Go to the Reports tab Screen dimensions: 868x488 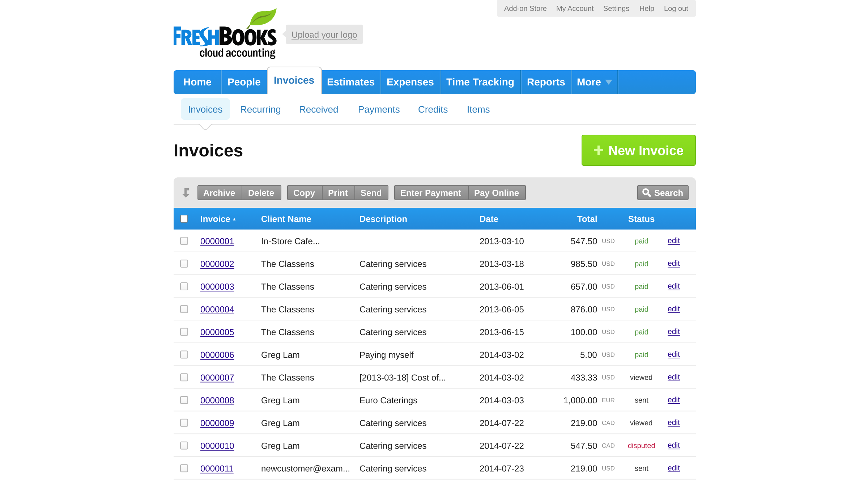pyautogui.click(x=546, y=82)
